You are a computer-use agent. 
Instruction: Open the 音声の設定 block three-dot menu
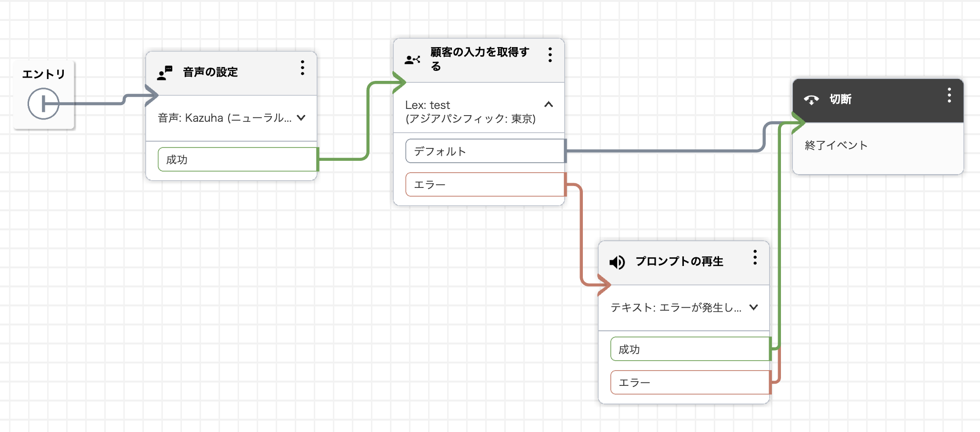coord(302,68)
